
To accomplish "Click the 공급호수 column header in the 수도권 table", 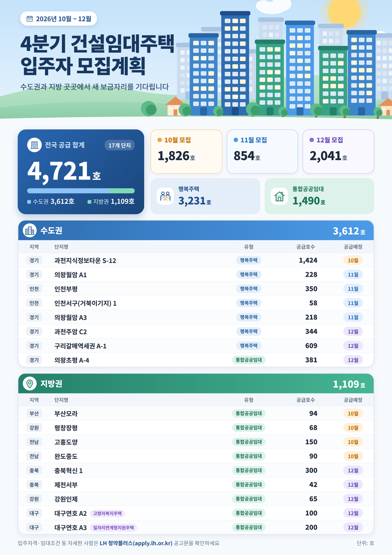I will tap(305, 247).
